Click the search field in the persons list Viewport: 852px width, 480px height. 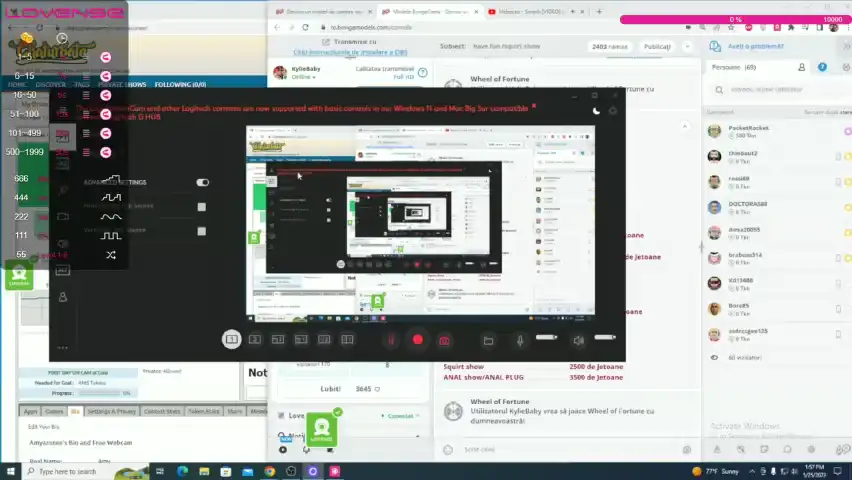pyautogui.click(x=778, y=90)
